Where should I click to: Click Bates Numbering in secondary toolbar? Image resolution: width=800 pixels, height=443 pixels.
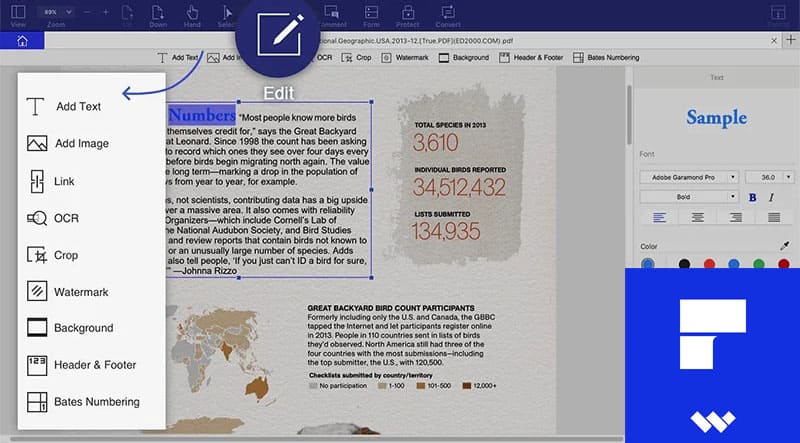click(x=606, y=58)
